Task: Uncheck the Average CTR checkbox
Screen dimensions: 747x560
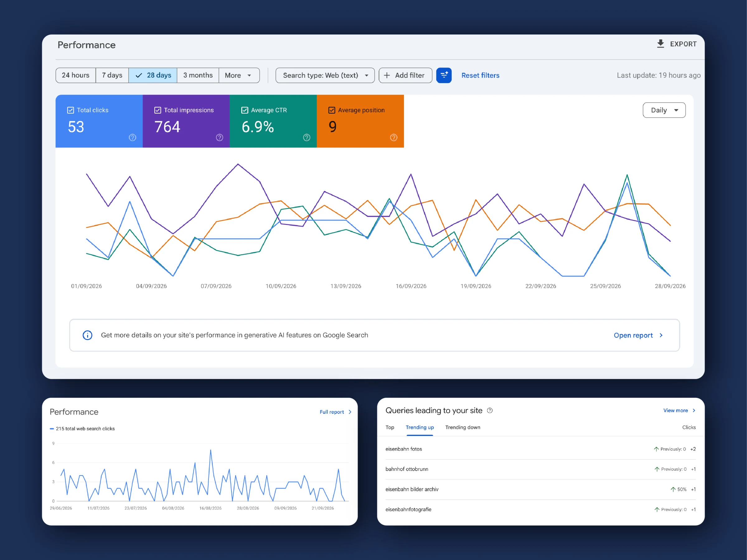Action: 245,110
